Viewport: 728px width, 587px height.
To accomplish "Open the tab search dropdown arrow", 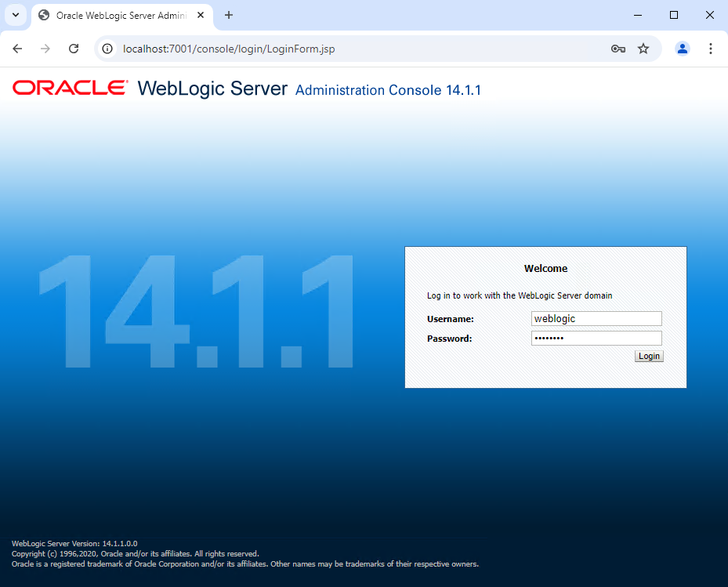I will 16,15.
